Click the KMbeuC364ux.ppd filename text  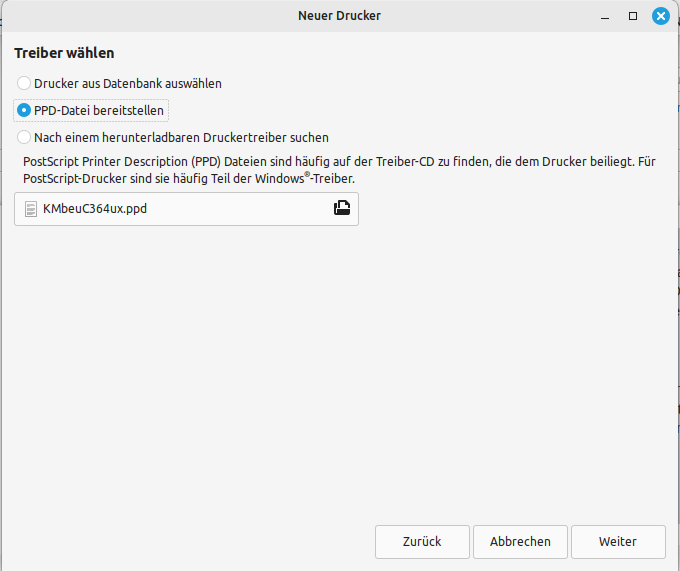tap(95, 209)
